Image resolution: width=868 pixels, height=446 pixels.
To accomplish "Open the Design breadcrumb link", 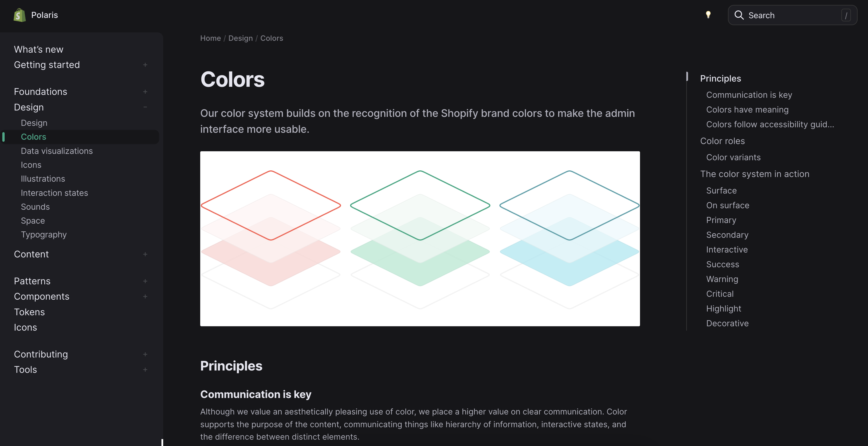I will pyautogui.click(x=240, y=38).
